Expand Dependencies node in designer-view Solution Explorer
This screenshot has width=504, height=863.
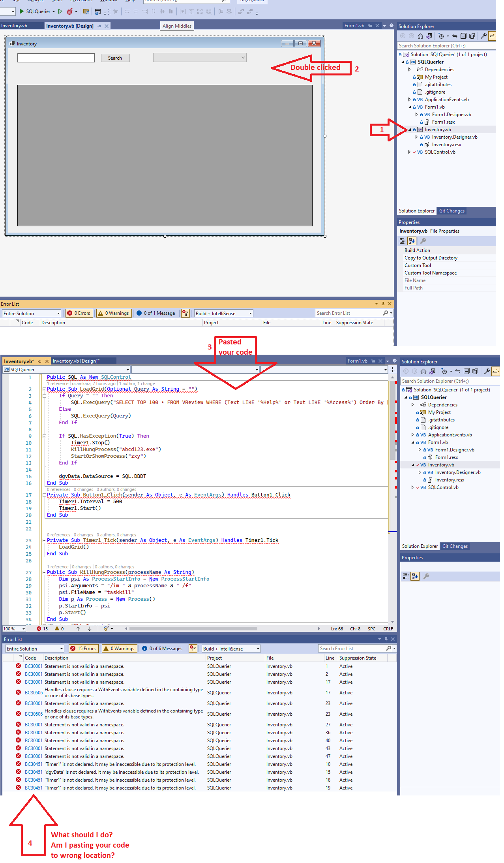click(409, 70)
